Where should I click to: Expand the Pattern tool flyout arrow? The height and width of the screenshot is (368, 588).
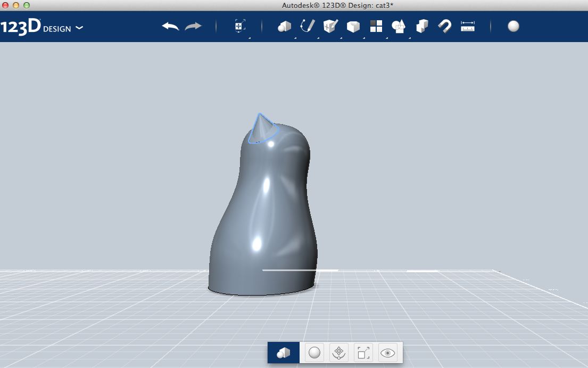click(387, 38)
